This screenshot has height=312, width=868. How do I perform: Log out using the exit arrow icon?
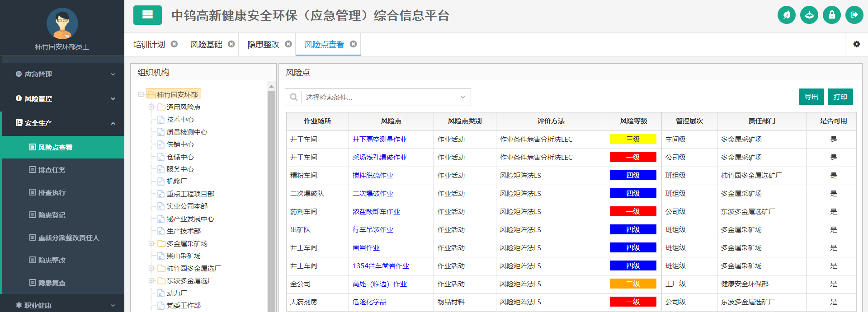click(854, 15)
